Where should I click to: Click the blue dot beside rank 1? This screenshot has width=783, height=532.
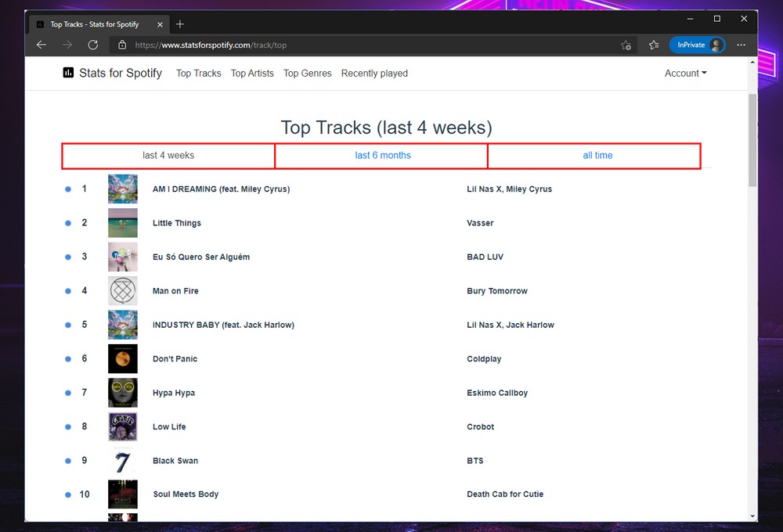click(x=68, y=189)
